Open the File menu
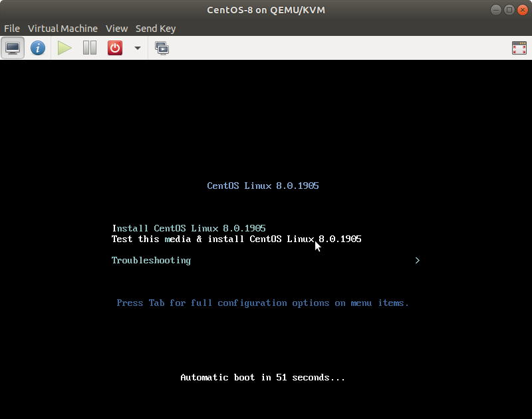Screen dimensions: 532x419 [12, 29]
